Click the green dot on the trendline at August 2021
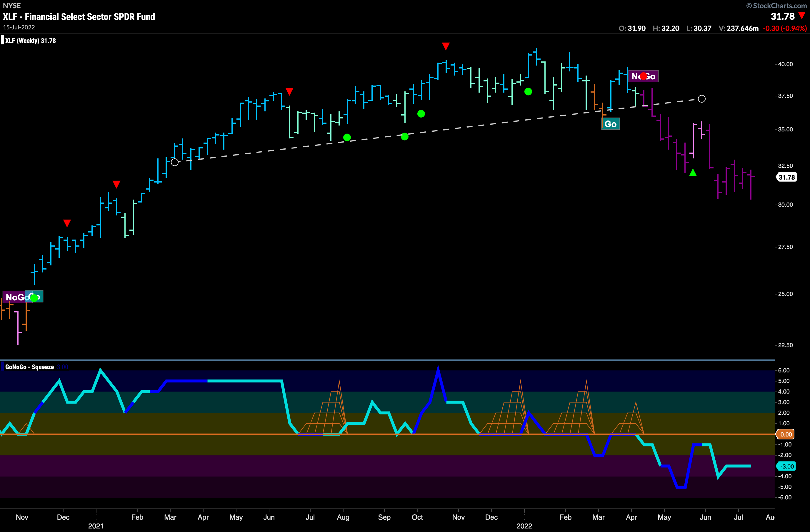 pos(347,138)
